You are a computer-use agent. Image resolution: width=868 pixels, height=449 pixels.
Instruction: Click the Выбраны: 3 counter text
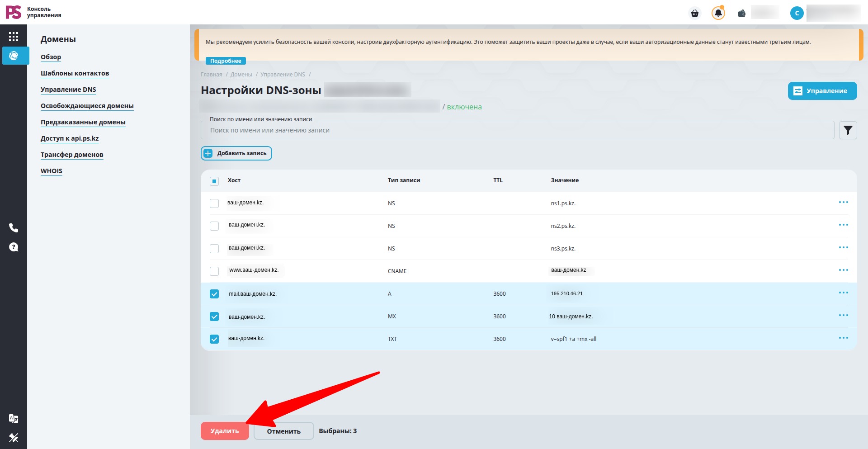click(338, 431)
